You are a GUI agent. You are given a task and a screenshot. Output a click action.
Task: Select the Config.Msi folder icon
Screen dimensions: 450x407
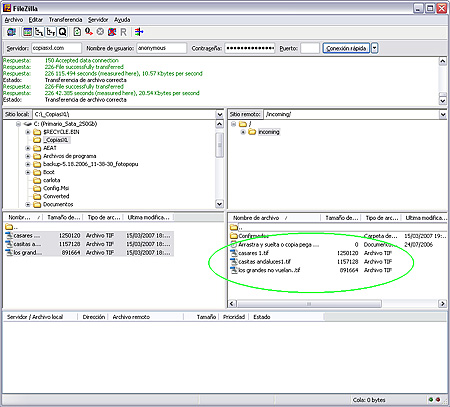coord(37,188)
